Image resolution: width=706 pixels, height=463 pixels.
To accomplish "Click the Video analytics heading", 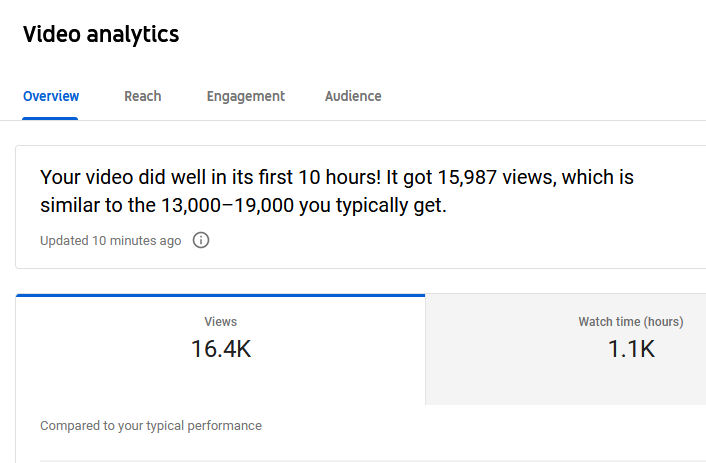I will click(x=101, y=34).
